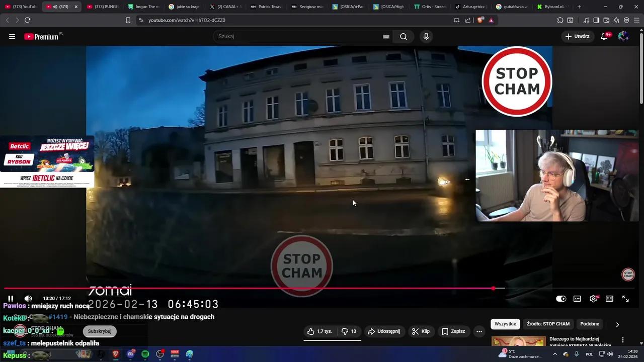The height and width of the screenshot is (362, 644).
Task: Open the browser main hamburger menu
Action: tap(637, 20)
